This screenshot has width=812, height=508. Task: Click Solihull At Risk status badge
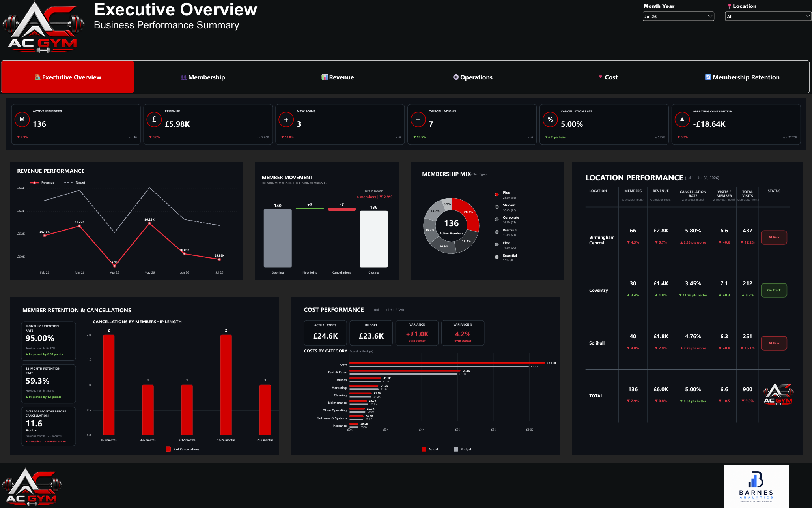click(x=774, y=343)
